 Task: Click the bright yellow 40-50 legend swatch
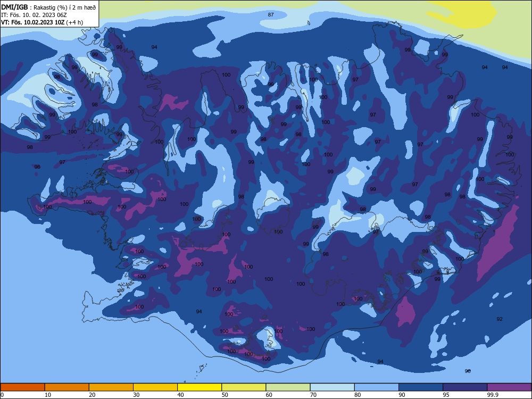[x=199, y=387]
